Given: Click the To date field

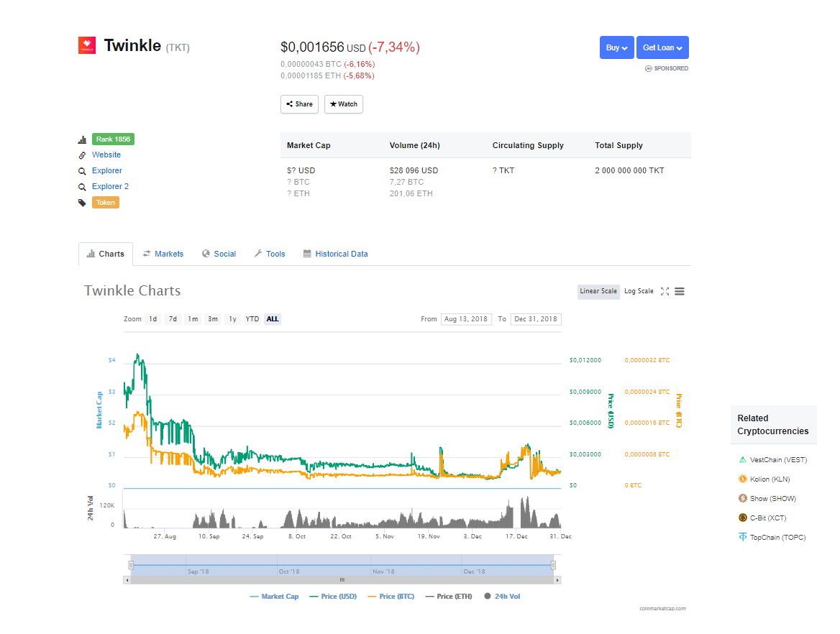Looking at the screenshot, I should point(536,319).
